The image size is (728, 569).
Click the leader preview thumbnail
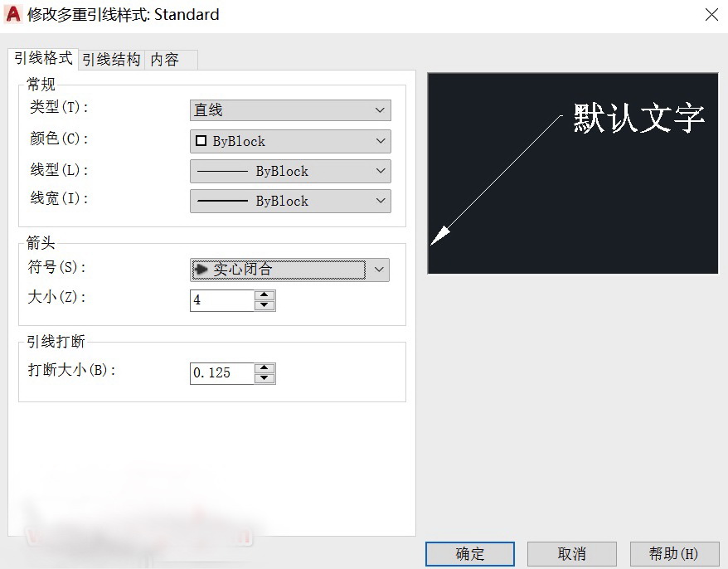point(572,173)
